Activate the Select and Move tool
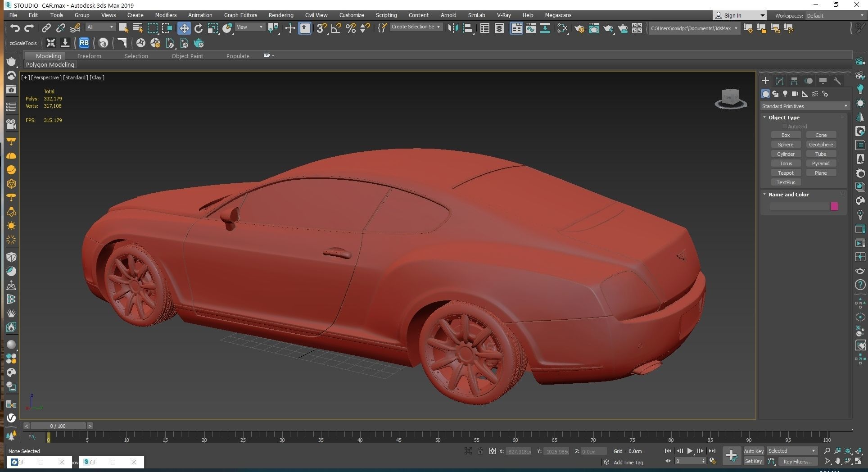868x472 pixels. (184, 28)
